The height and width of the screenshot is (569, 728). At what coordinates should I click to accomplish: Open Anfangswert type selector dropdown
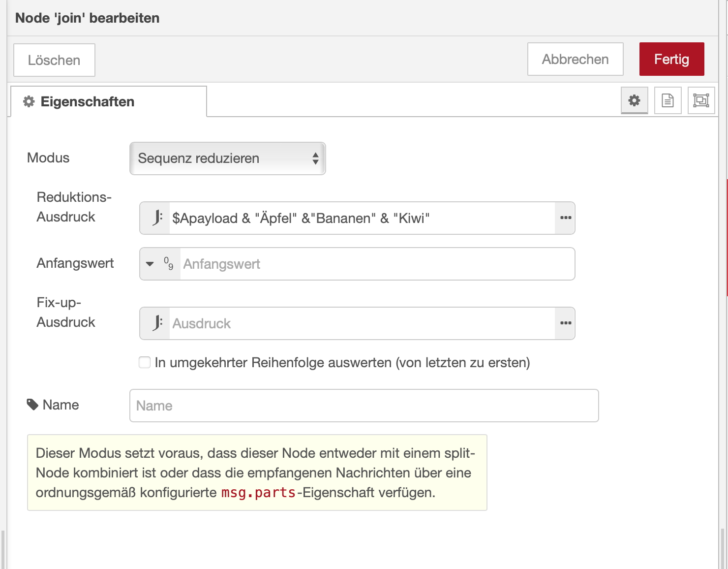(x=160, y=264)
